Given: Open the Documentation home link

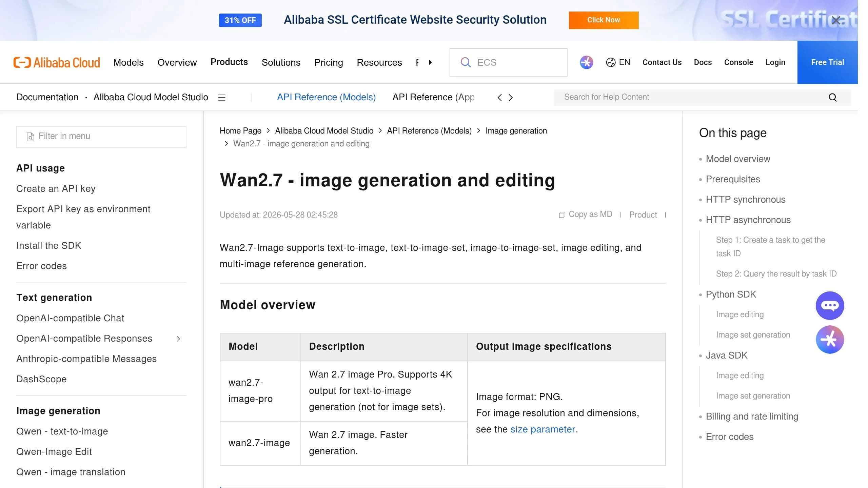Looking at the screenshot, I should click(x=47, y=97).
